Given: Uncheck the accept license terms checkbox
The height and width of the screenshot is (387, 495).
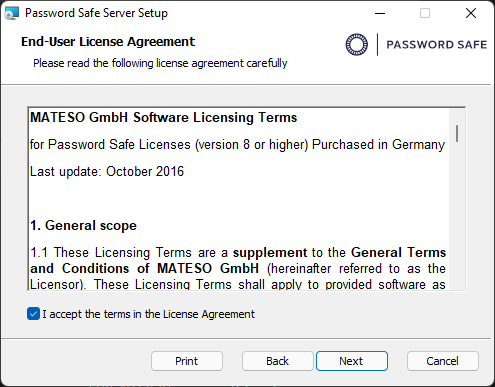Looking at the screenshot, I should point(33,314).
